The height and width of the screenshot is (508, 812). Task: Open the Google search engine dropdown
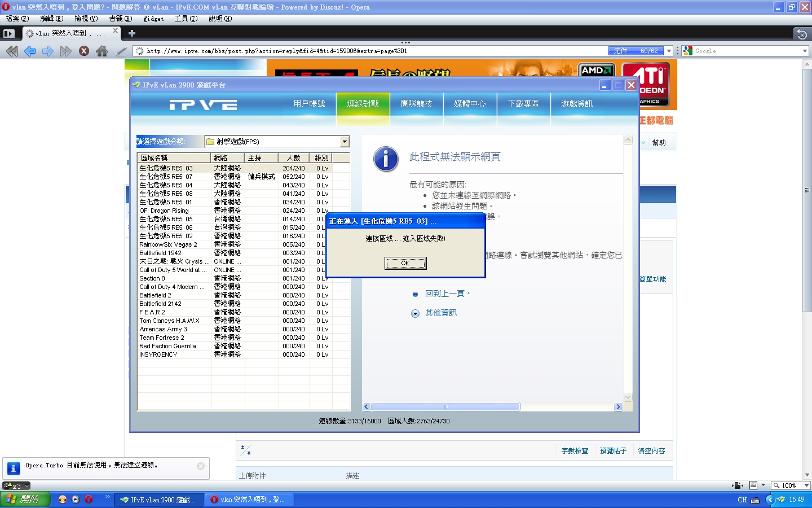[x=805, y=51]
